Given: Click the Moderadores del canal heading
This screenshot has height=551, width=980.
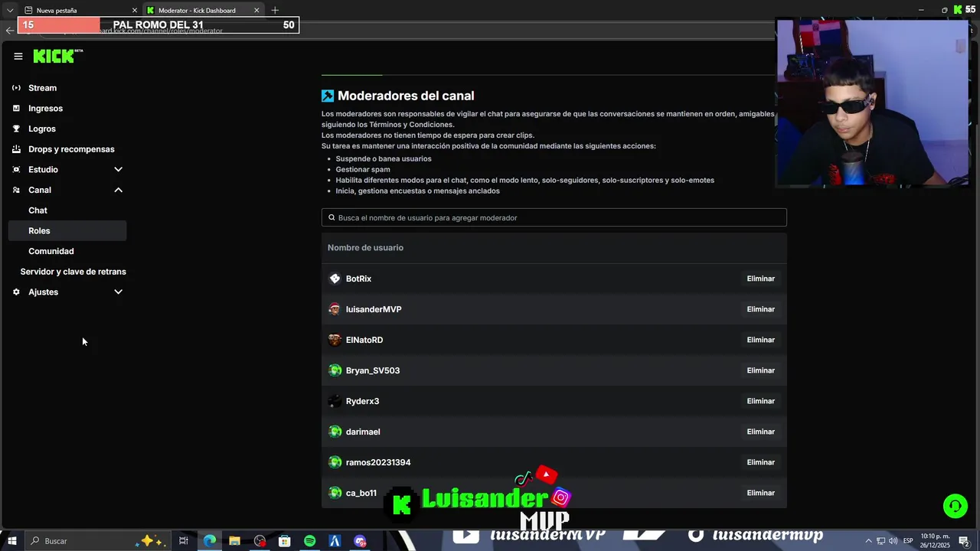Looking at the screenshot, I should point(406,96).
